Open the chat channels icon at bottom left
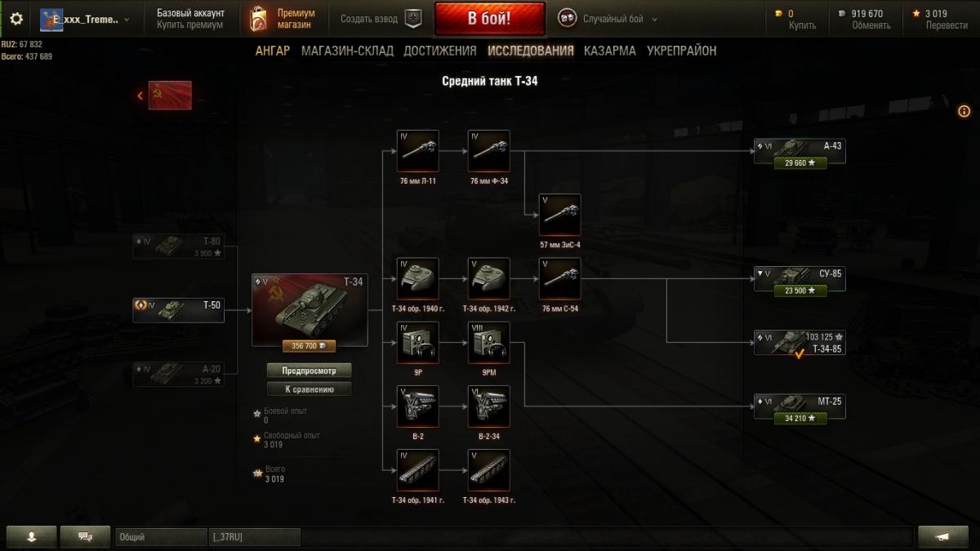The height and width of the screenshot is (551, 980). (x=84, y=536)
